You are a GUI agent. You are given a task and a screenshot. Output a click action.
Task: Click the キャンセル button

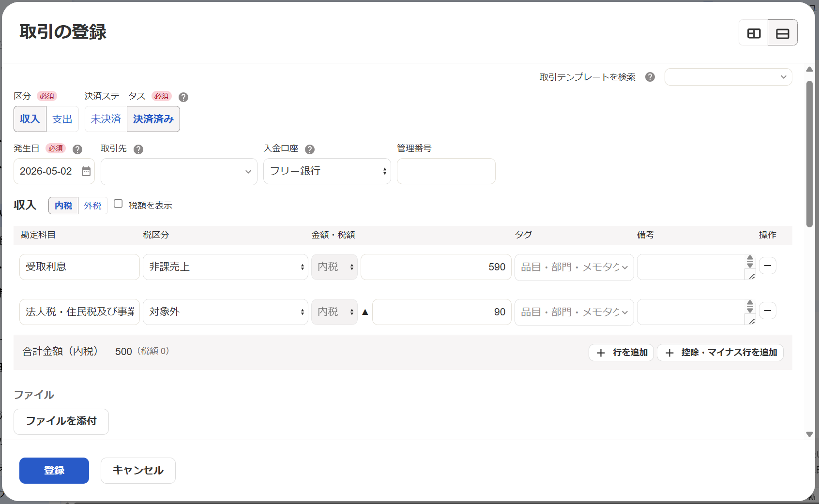click(x=138, y=471)
